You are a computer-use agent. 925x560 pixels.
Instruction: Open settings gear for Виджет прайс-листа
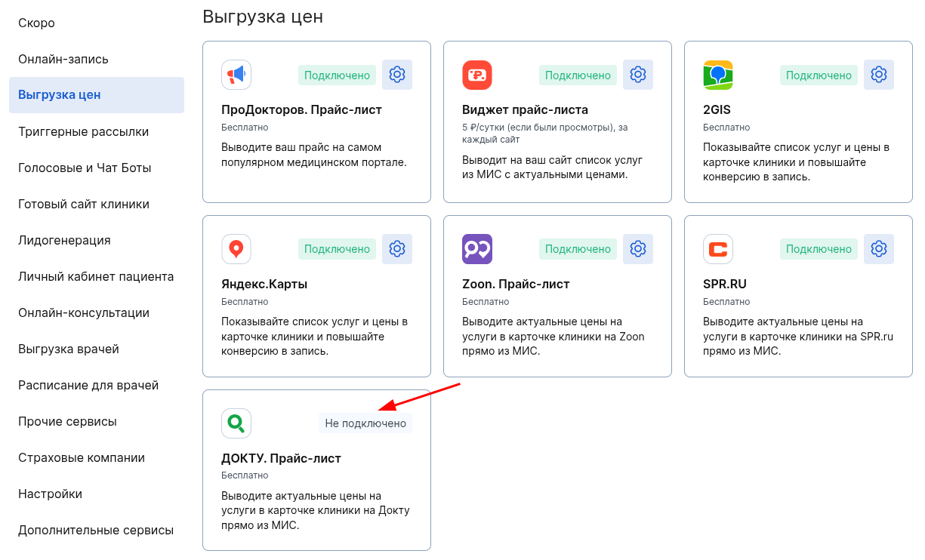pos(638,75)
